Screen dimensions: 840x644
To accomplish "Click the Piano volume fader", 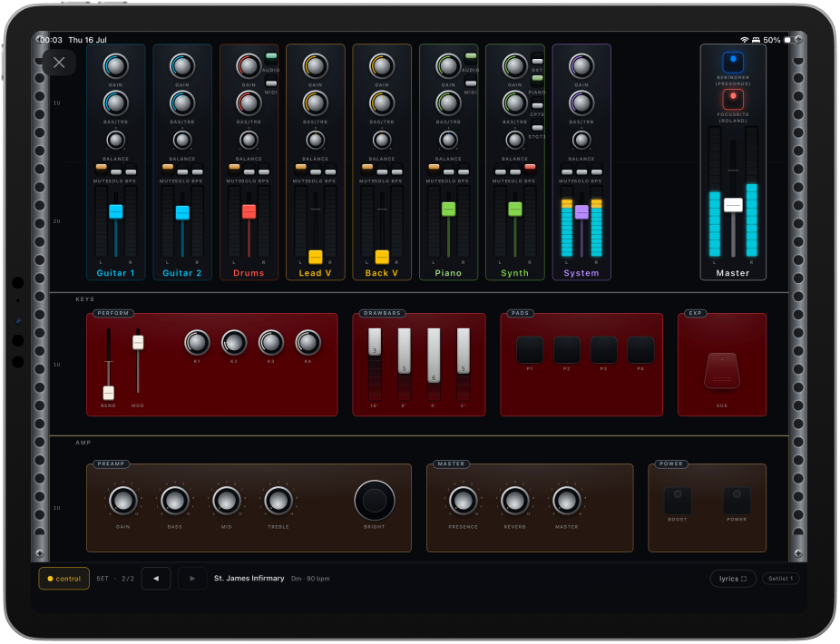I will [448, 210].
